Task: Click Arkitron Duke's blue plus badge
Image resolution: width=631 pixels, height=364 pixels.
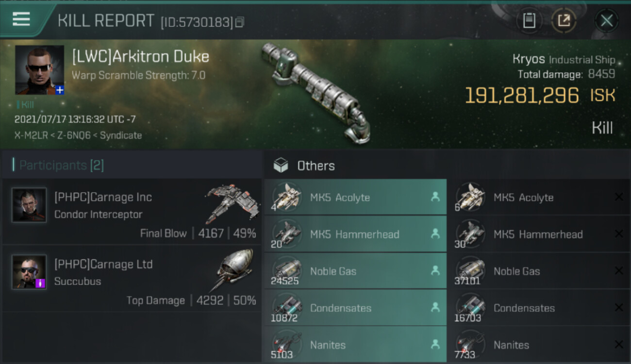Action: click(59, 90)
